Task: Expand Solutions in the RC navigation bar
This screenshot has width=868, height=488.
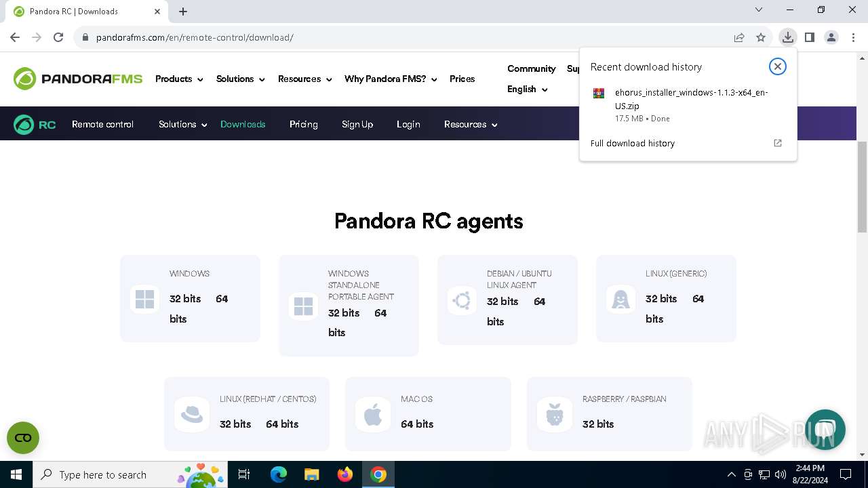Action: pyautogui.click(x=182, y=125)
